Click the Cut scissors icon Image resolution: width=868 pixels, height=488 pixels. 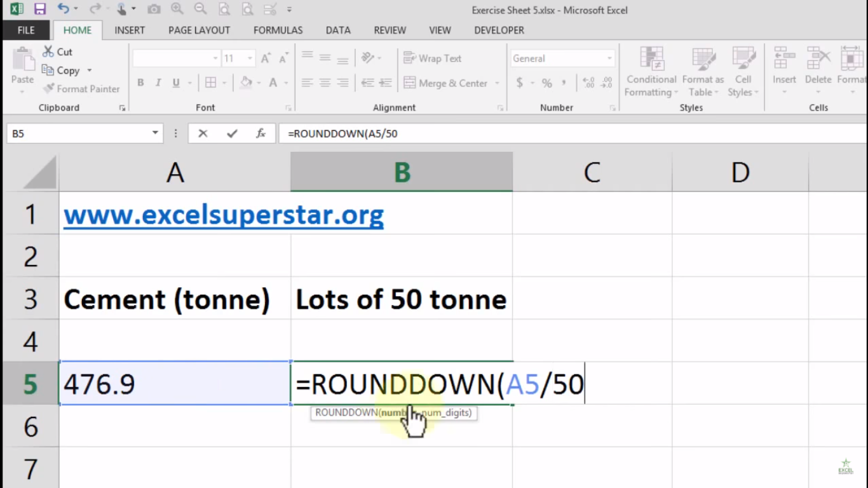[48, 51]
